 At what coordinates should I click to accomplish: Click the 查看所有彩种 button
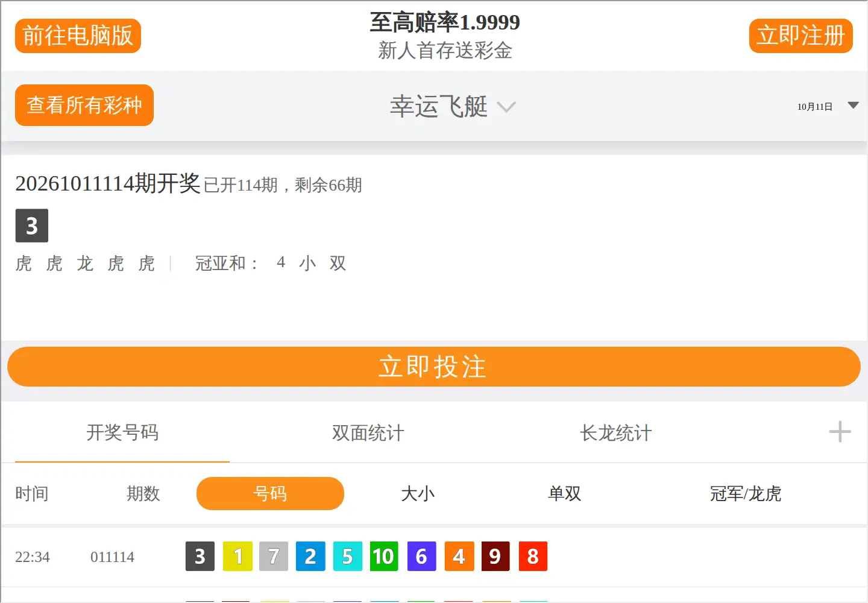[84, 105]
